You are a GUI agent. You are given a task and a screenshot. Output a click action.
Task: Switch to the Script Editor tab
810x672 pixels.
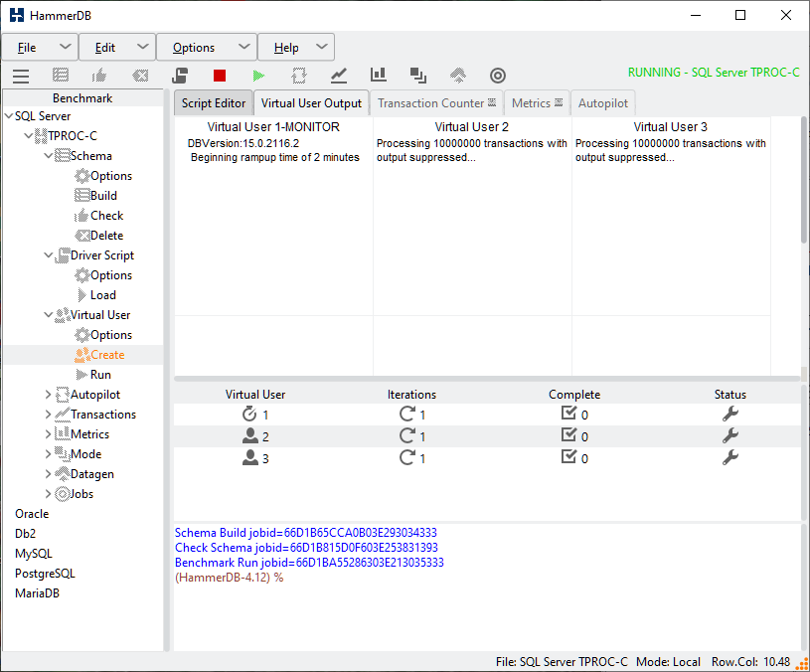tap(214, 103)
